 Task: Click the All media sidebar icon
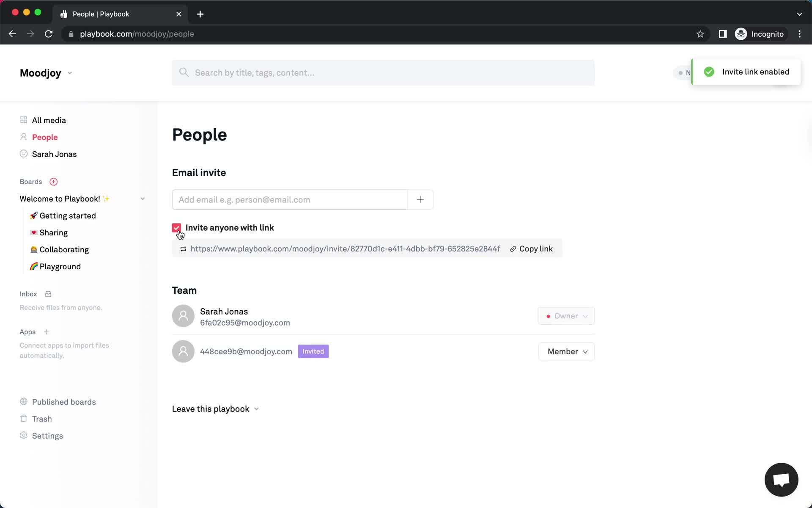[x=23, y=119]
